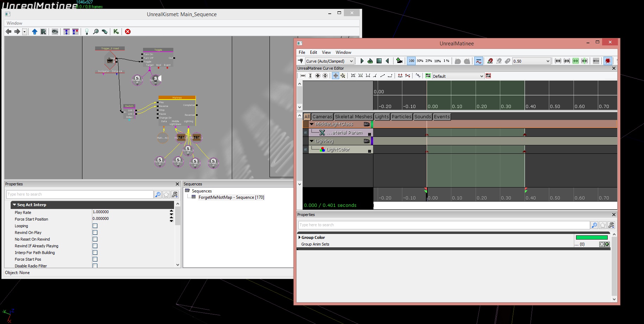
Task: Enable the Rewind On Play checkbox
Action: click(x=95, y=233)
